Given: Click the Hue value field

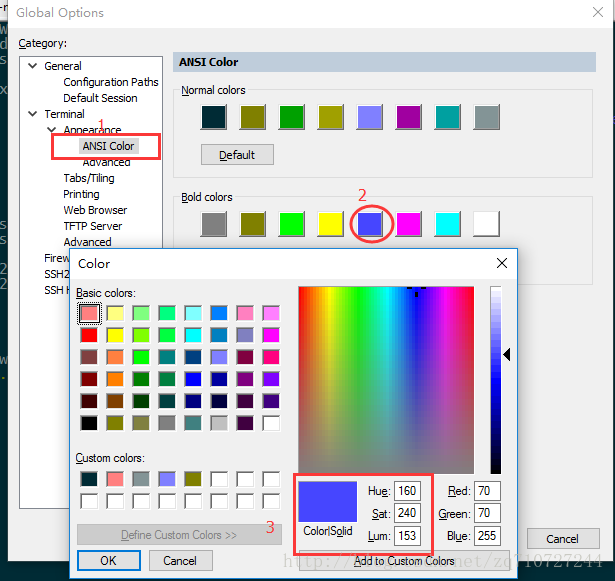Looking at the screenshot, I should coord(407,491).
